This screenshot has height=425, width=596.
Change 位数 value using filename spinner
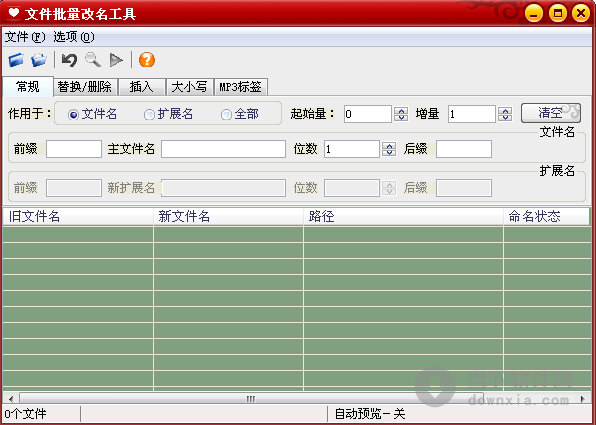(389, 149)
